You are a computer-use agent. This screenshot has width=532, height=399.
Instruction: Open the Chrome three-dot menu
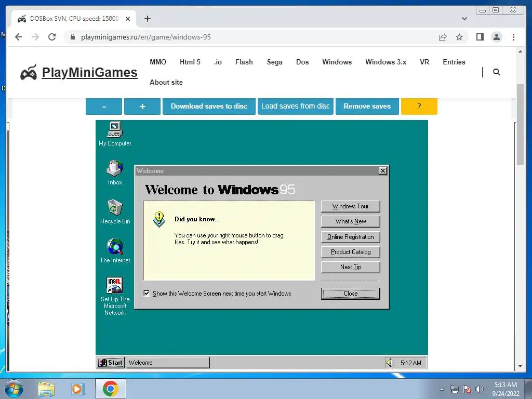point(513,37)
